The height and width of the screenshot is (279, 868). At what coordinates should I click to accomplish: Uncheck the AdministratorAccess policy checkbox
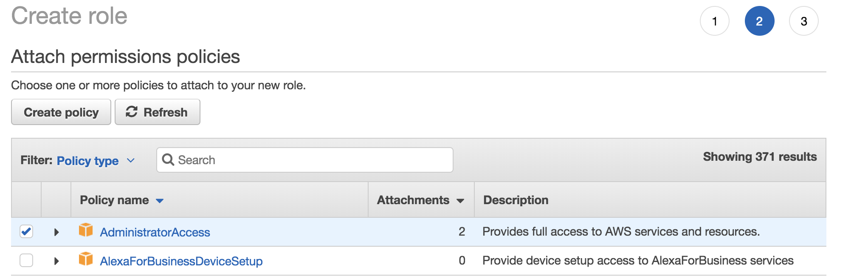pos(26,231)
